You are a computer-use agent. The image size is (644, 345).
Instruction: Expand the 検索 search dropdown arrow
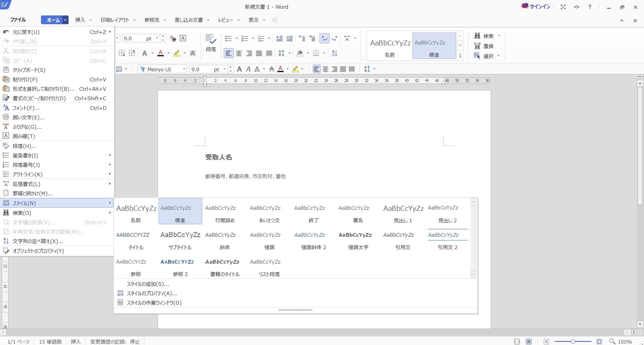499,36
